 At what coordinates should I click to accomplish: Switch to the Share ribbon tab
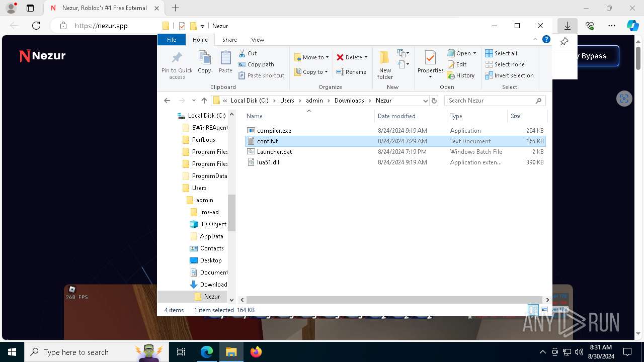pyautogui.click(x=229, y=40)
